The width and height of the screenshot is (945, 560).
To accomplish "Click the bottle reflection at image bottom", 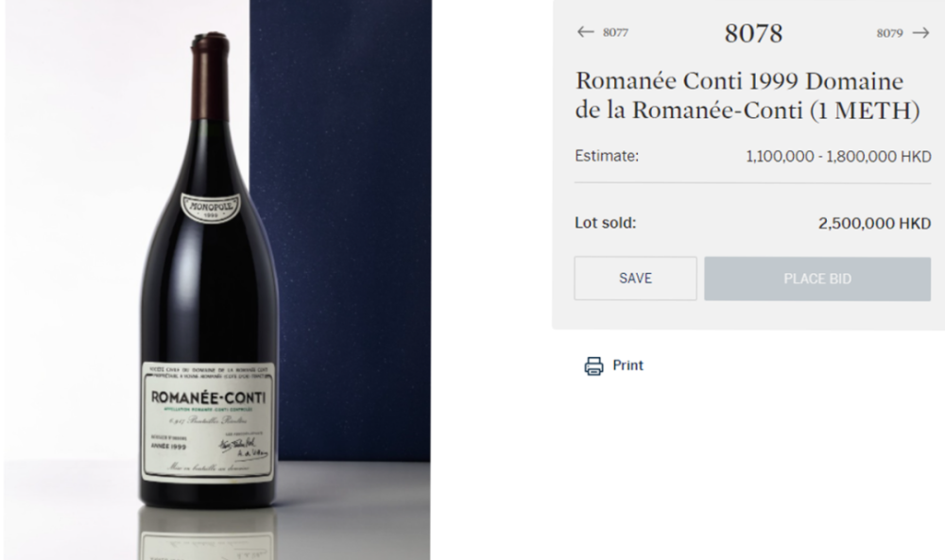I will click(208, 533).
